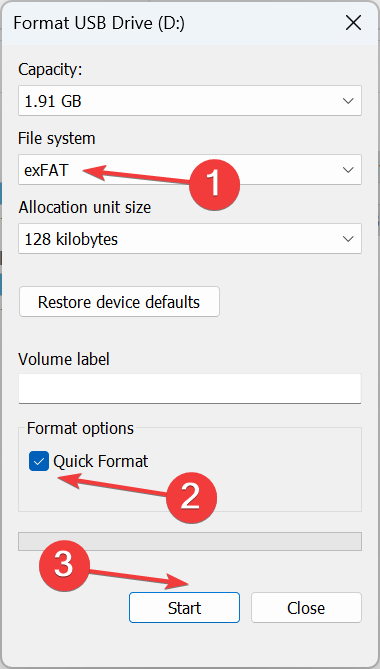Click the Close button at bottom
380x669 pixels.
(306, 608)
